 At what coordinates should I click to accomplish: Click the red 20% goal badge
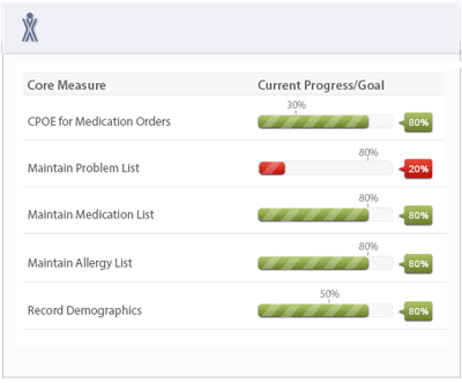coord(416,169)
